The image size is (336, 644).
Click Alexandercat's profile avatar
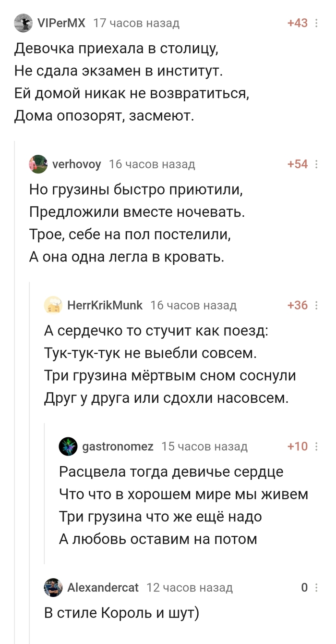click(x=53, y=587)
